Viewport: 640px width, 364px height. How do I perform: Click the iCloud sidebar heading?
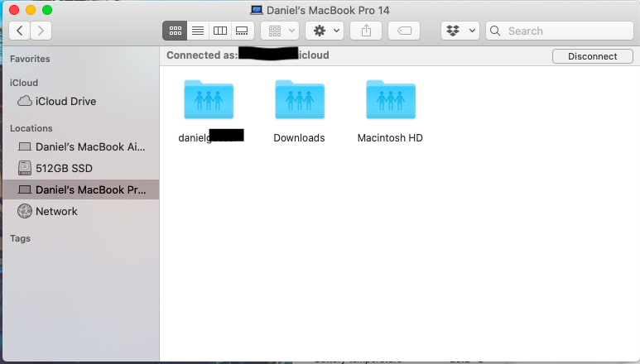click(x=24, y=83)
